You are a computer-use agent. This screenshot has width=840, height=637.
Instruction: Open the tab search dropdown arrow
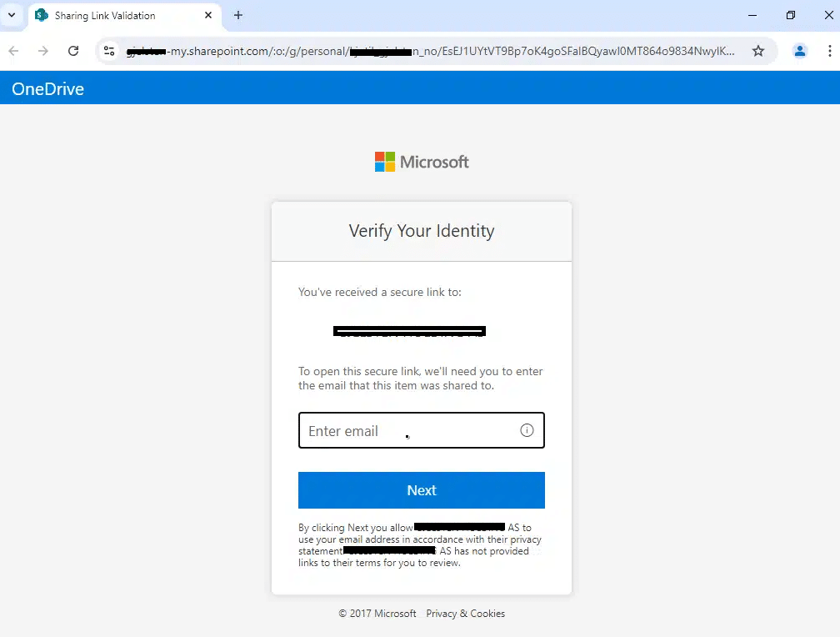(12, 15)
